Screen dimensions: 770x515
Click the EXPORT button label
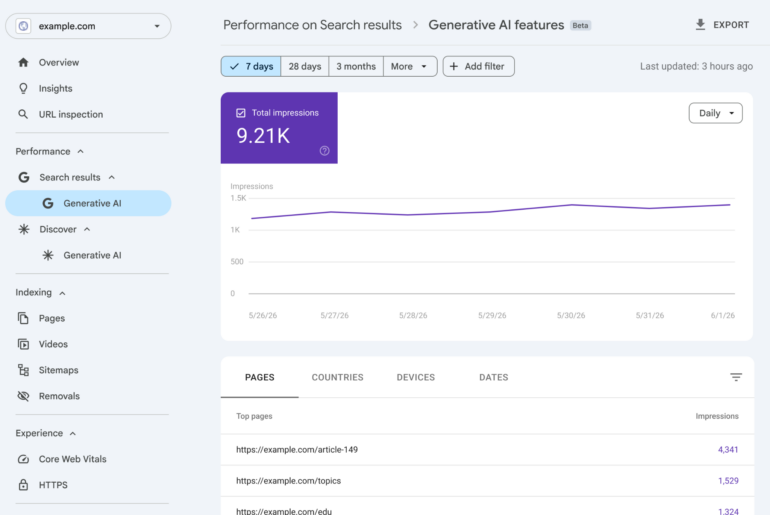(731, 25)
